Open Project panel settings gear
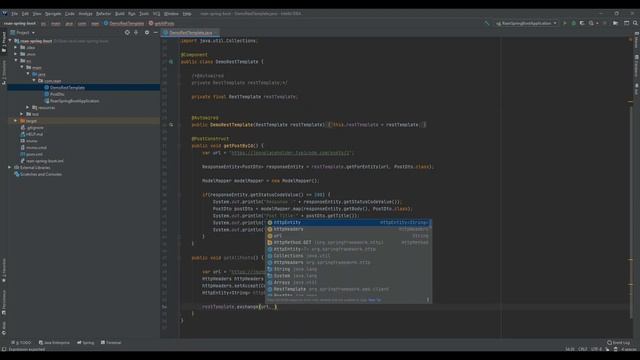This screenshot has height=360, width=640. click(147, 32)
